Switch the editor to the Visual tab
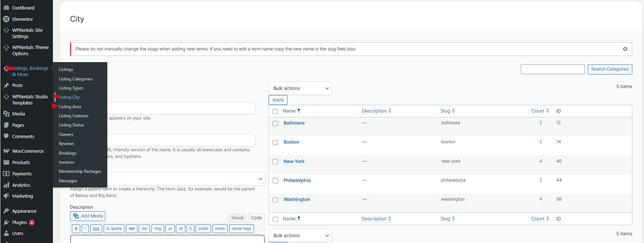644x243 pixels. [237, 218]
